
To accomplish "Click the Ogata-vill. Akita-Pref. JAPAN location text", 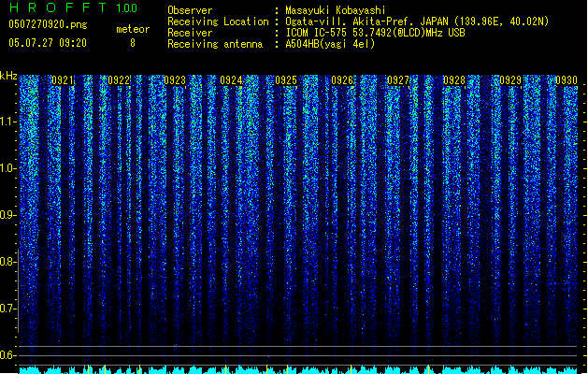I will [x=417, y=22].
